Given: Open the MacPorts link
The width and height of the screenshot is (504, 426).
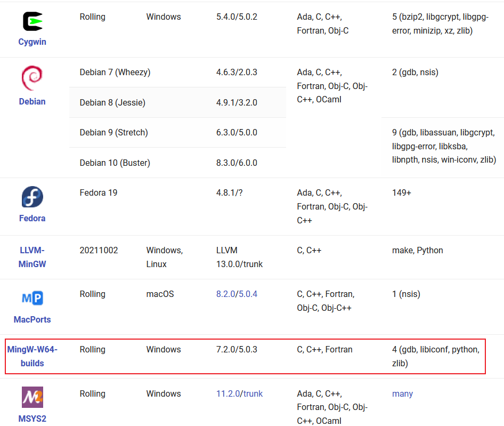Looking at the screenshot, I should tap(32, 319).
